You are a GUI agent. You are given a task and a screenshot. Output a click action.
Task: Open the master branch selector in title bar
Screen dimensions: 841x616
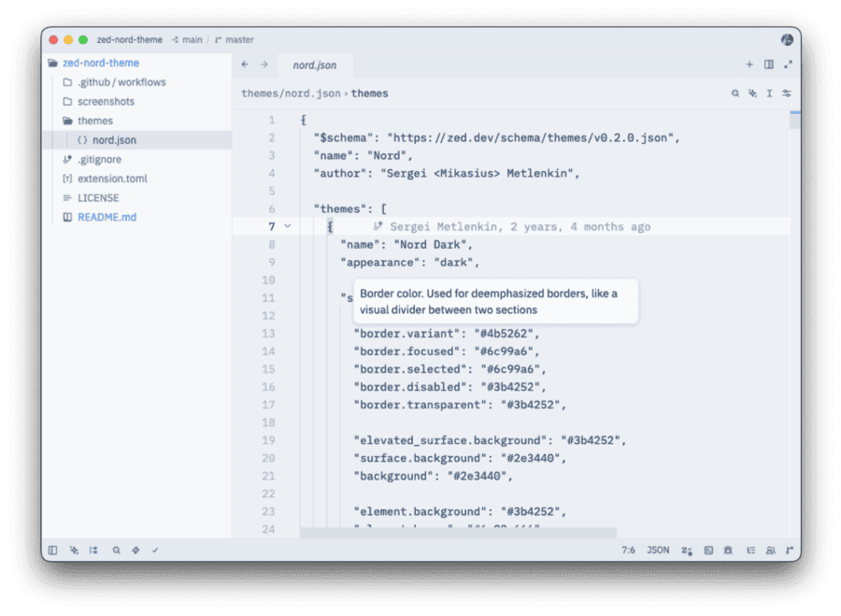[x=235, y=39]
